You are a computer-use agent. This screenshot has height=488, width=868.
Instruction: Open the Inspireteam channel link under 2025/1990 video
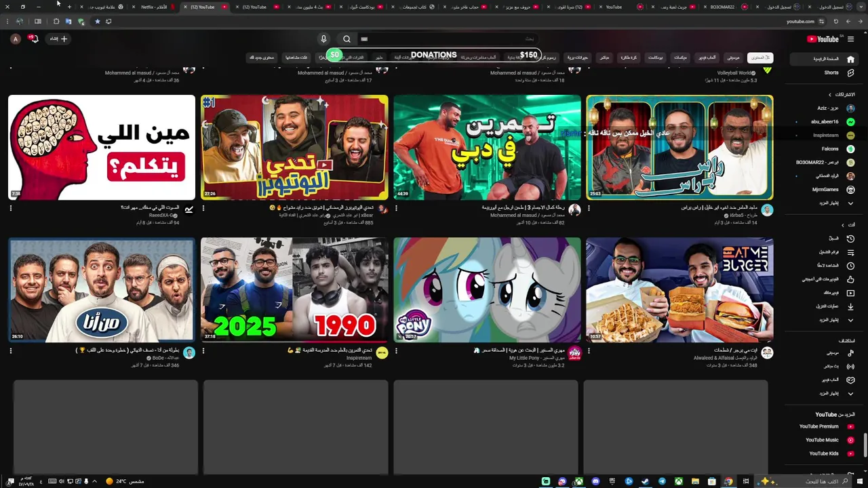[x=359, y=359]
